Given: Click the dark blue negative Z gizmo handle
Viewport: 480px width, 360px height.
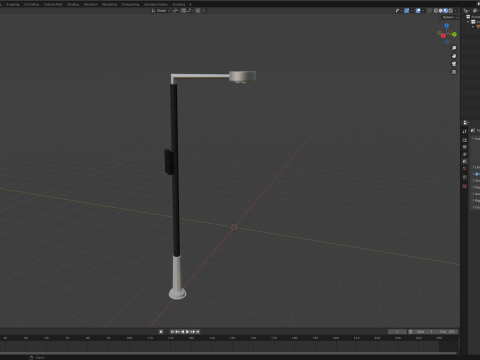Looking at the screenshot, I should tap(447, 42).
